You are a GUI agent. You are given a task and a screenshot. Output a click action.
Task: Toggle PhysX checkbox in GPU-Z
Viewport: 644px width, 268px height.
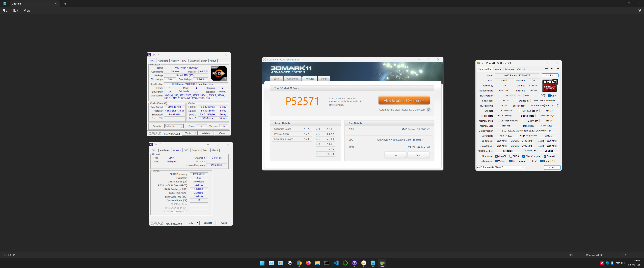pyautogui.click(x=529, y=161)
